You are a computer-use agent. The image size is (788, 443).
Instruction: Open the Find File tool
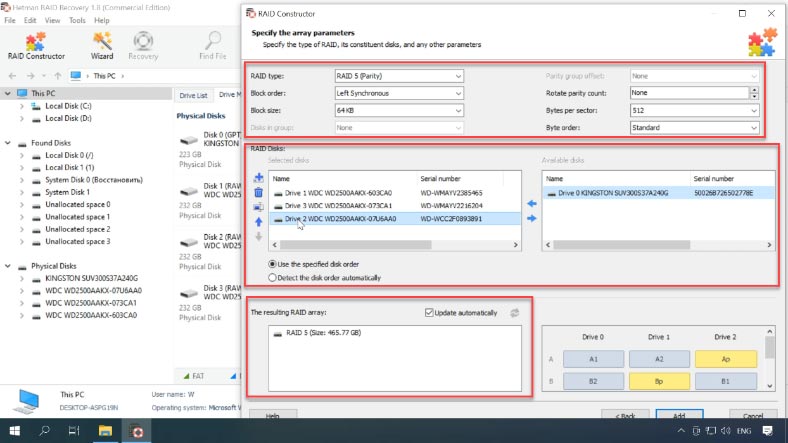pyautogui.click(x=213, y=46)
